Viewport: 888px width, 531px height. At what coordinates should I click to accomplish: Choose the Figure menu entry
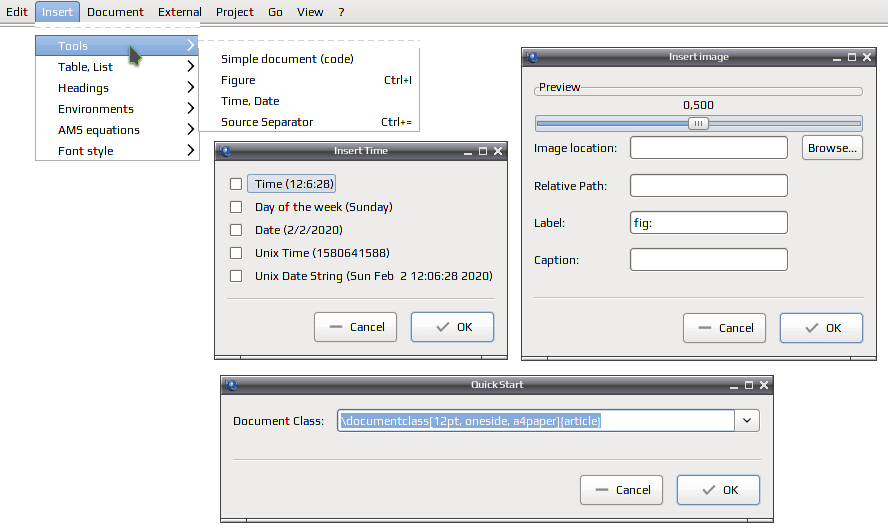pyautogui.click(x=309, y=80)
